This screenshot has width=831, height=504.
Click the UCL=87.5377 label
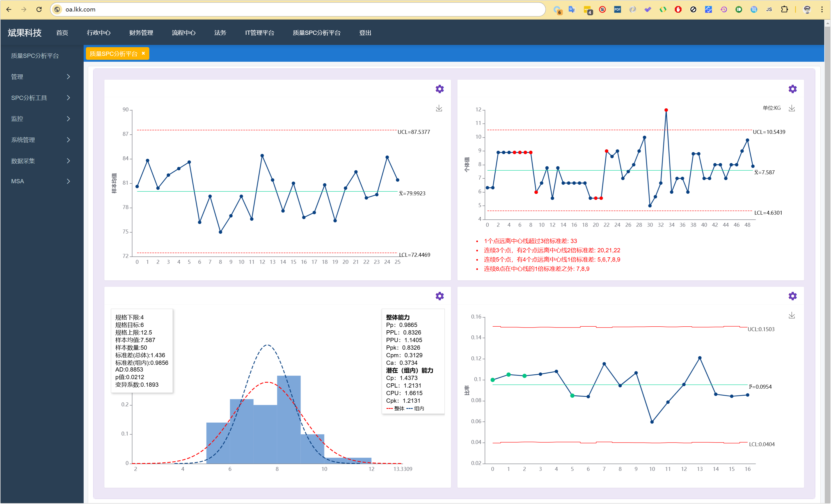tap(413, 132)
